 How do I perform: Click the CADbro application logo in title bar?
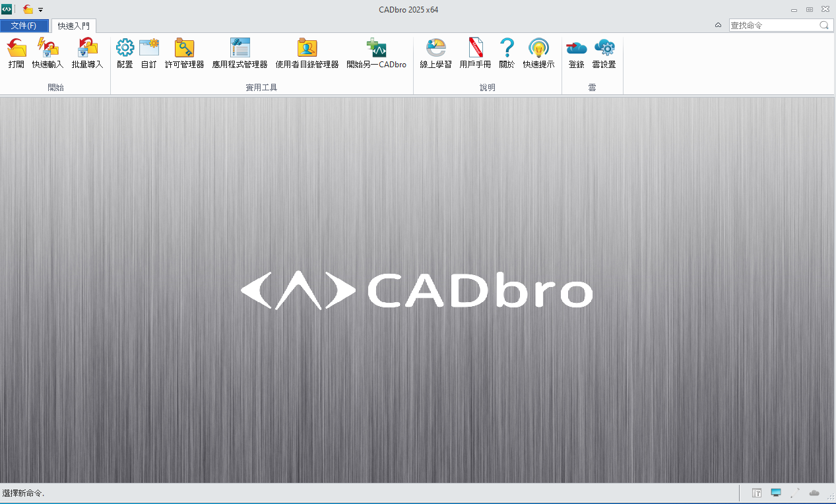click(7, 9)
